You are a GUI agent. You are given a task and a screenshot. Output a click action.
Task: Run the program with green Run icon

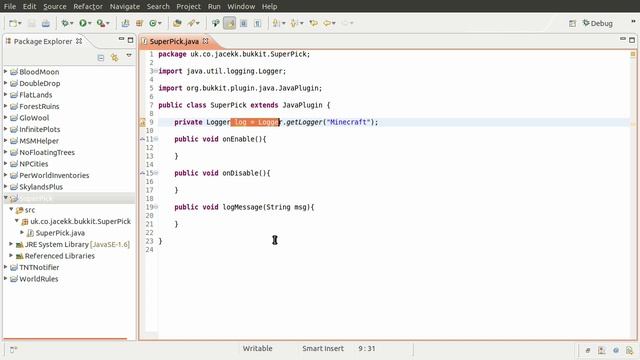(x=83, y=23)
